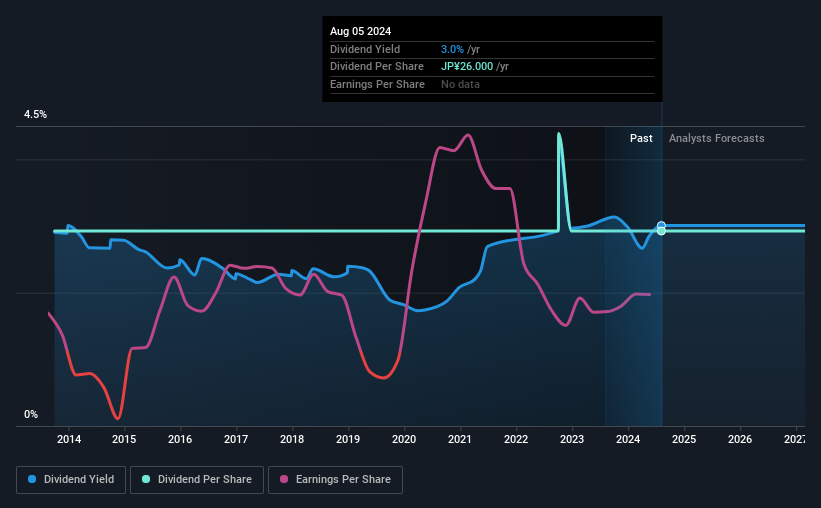Click the 0% y-axis label
The height and width of the screenshot is (508, 821).
(x=31, y=414)
